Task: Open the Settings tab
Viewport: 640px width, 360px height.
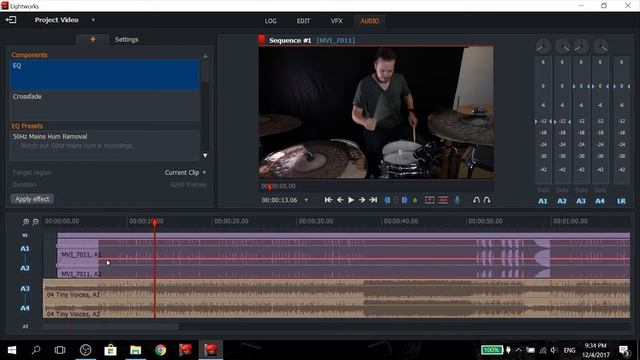Action: point(126,40)
